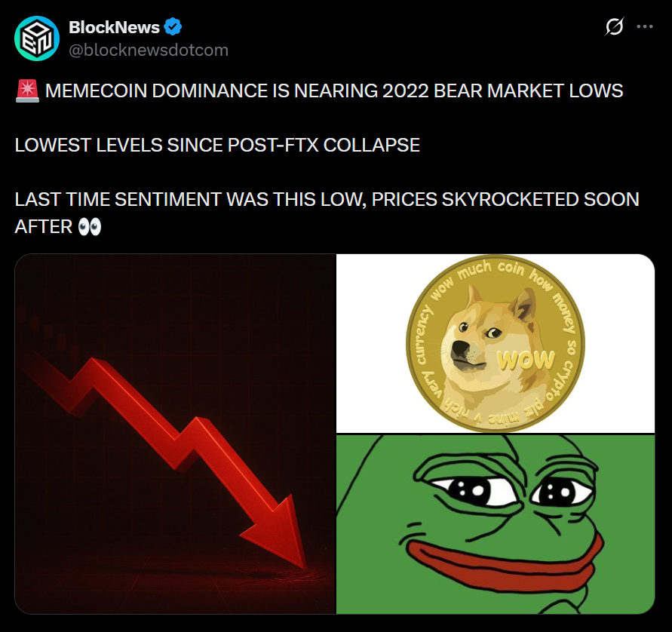
Task: Open the red downward arrow chart image
Action: pyautogui.click(x=175, y=434)
